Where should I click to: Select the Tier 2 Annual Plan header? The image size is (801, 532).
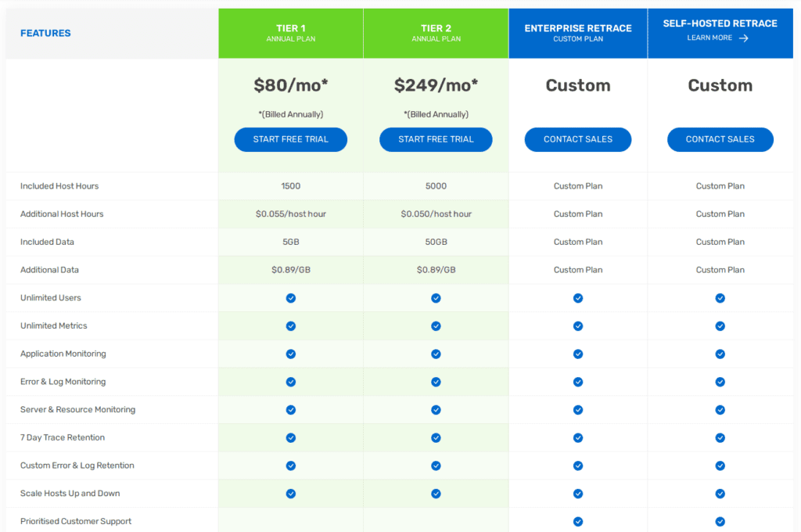pyautogui.click(x=436, y=33)
